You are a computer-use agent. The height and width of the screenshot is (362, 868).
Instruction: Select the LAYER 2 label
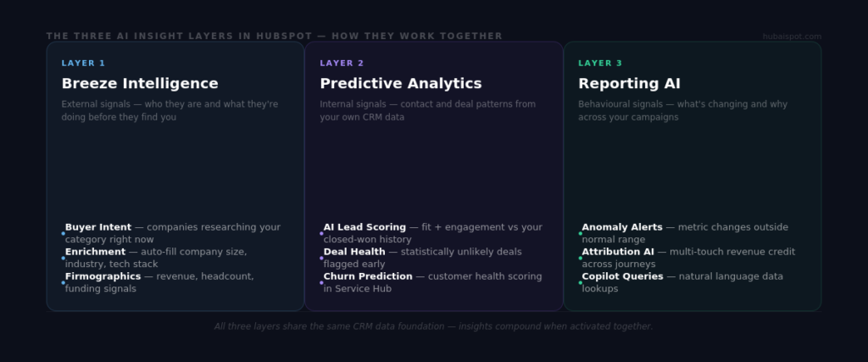click(342, 63)
